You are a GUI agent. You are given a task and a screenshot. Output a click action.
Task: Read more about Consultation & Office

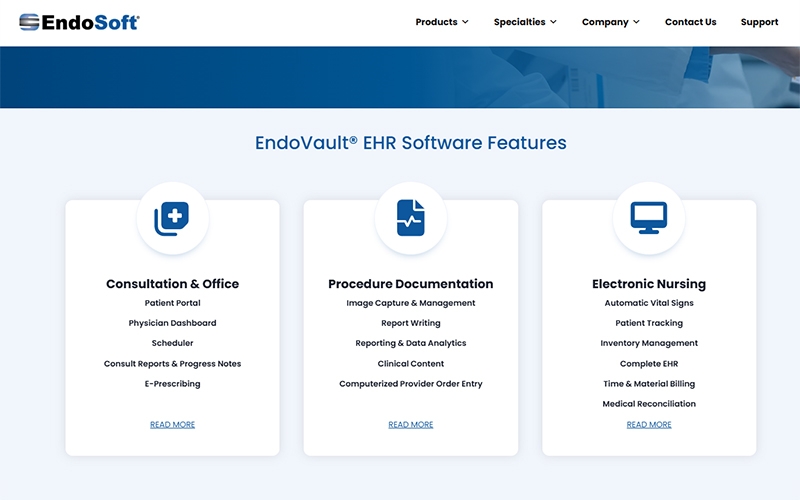click(x=172, y=424)
